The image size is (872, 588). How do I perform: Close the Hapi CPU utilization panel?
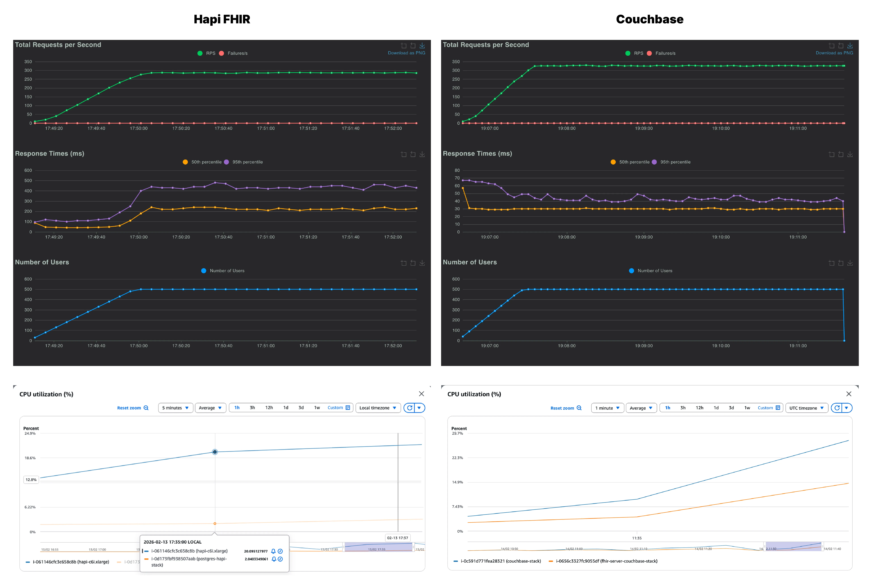(421, 394)
